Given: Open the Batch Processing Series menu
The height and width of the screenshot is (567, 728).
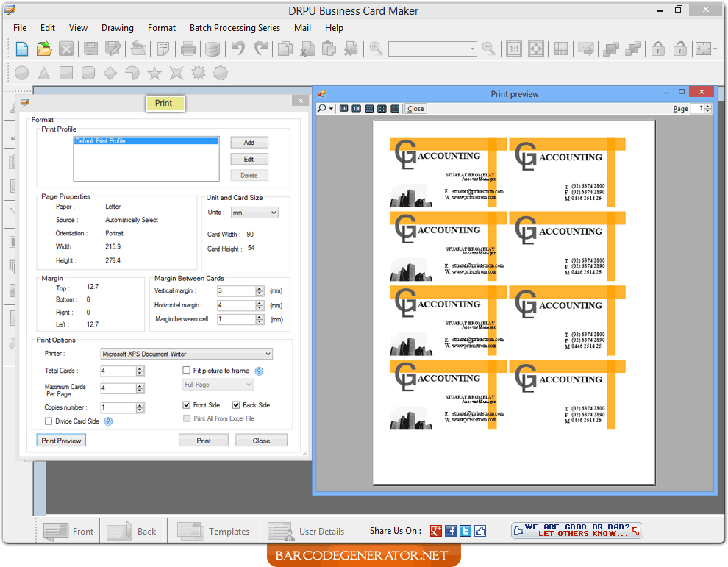Looking at the screenshot, I should [235, 28].
